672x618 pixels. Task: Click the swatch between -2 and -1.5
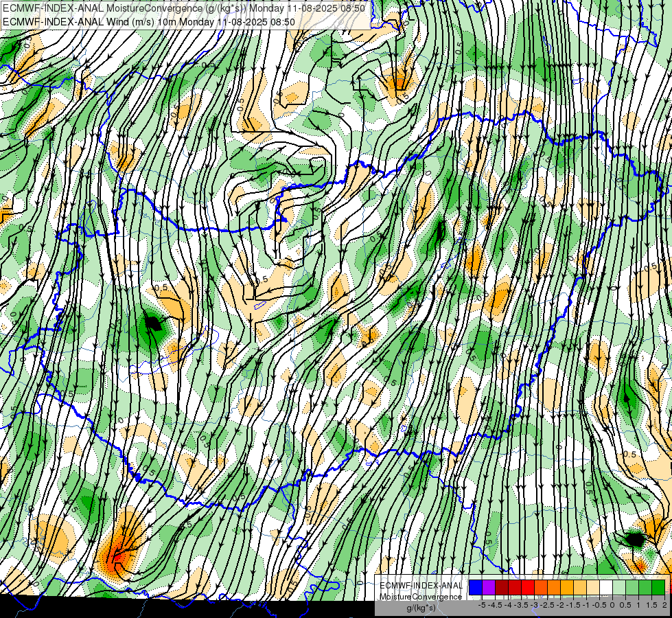click(567, 587)
